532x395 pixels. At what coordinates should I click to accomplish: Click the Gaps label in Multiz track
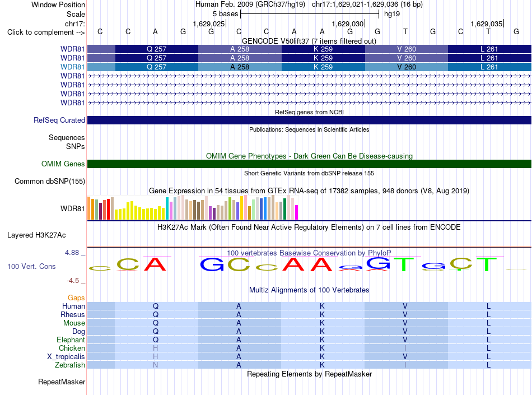click(x=76, y=298)
